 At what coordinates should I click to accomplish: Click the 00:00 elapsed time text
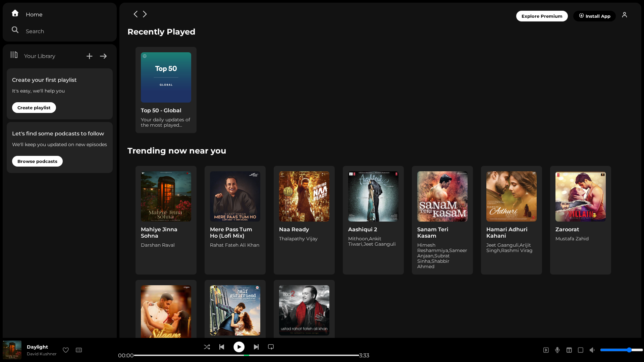pos(126,355)
